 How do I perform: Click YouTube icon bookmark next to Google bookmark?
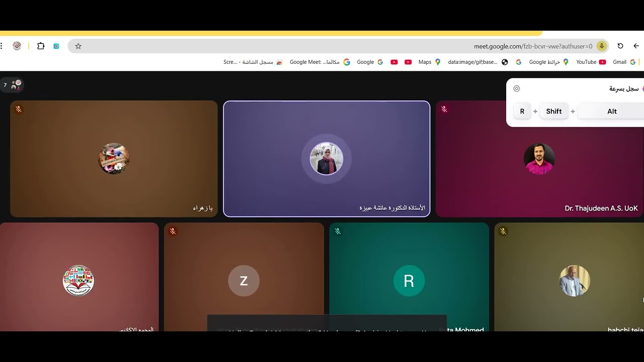tap(394, 62)
